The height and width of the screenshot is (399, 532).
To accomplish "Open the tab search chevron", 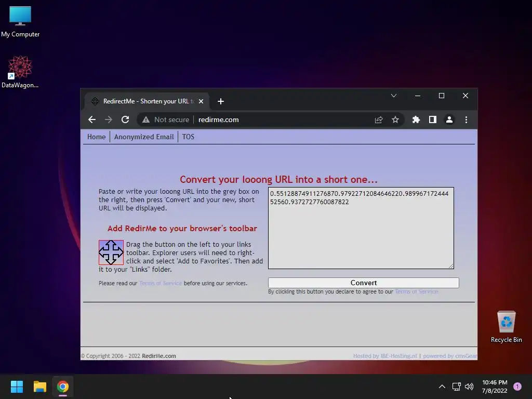I will point(394,96).
